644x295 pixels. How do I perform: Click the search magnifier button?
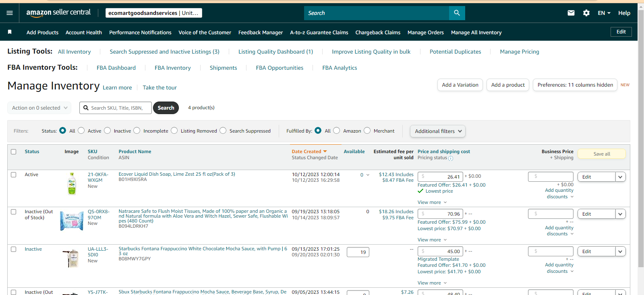click(x=457, y=13)
